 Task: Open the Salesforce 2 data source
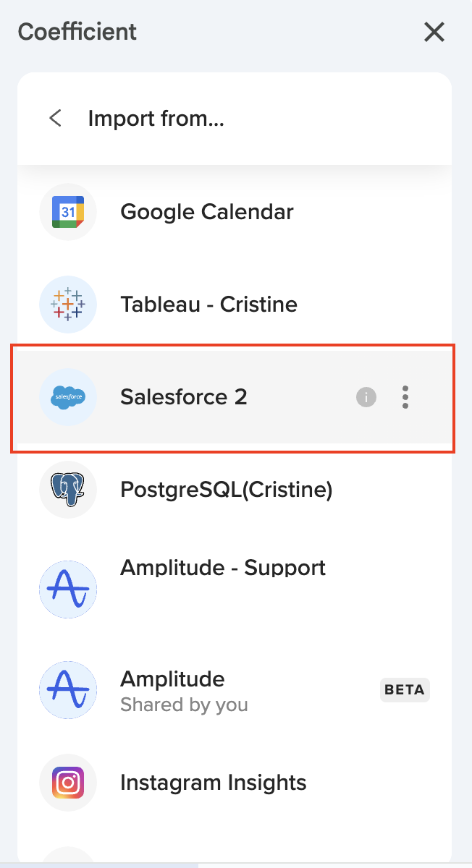[x=183, y=397]
